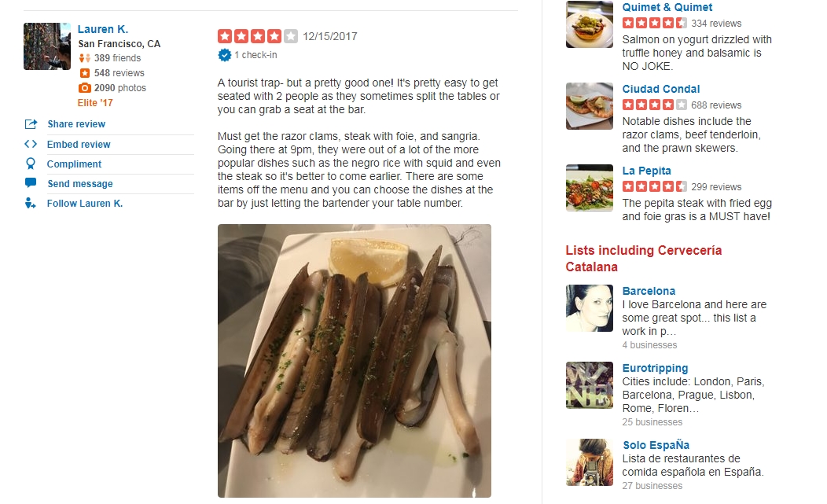
Task: Click the Ciudad Condal food thumbnail
Action: pyautogui.click(x=590, y=106)
